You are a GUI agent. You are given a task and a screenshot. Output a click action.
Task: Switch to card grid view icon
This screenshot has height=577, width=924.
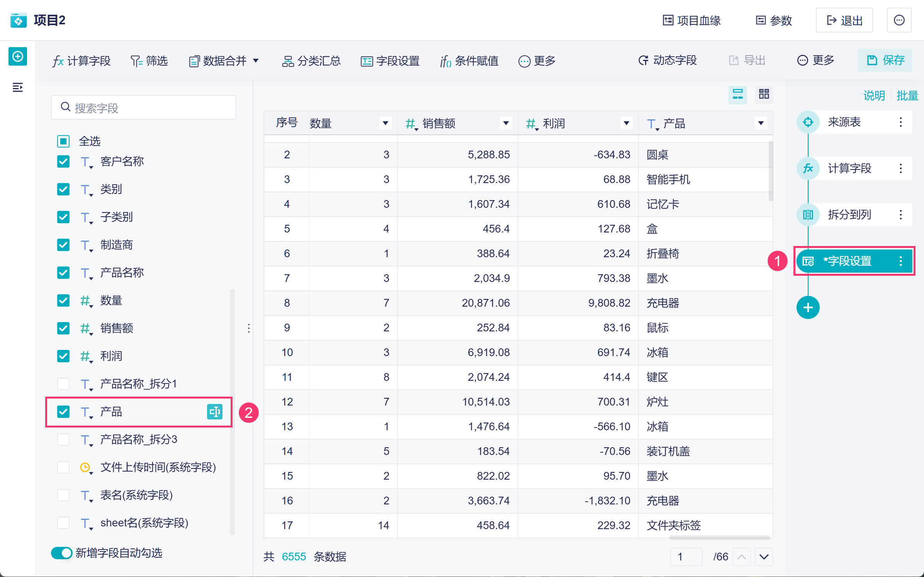[x=764, y=94]
